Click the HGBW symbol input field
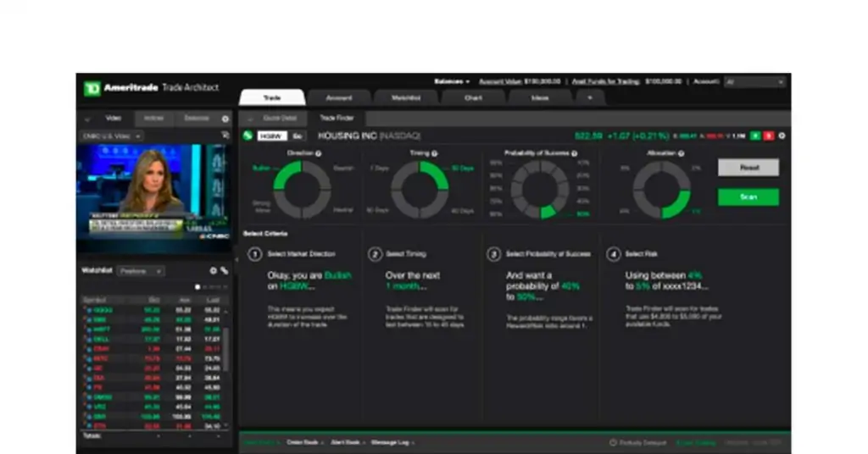This screenshot has width=868, height=454. click(x=272, y=136)
